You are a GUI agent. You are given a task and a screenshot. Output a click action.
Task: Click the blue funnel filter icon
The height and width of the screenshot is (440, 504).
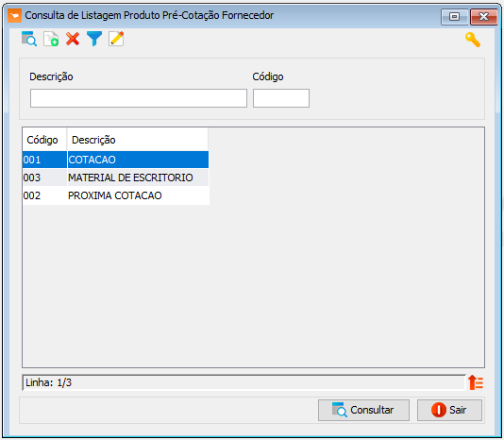94,39
